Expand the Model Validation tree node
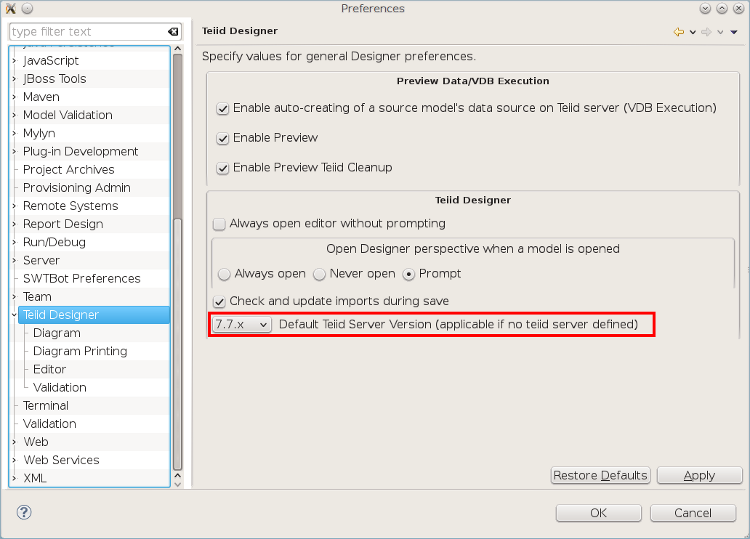The image size is (750, 539). click(14, 115)
